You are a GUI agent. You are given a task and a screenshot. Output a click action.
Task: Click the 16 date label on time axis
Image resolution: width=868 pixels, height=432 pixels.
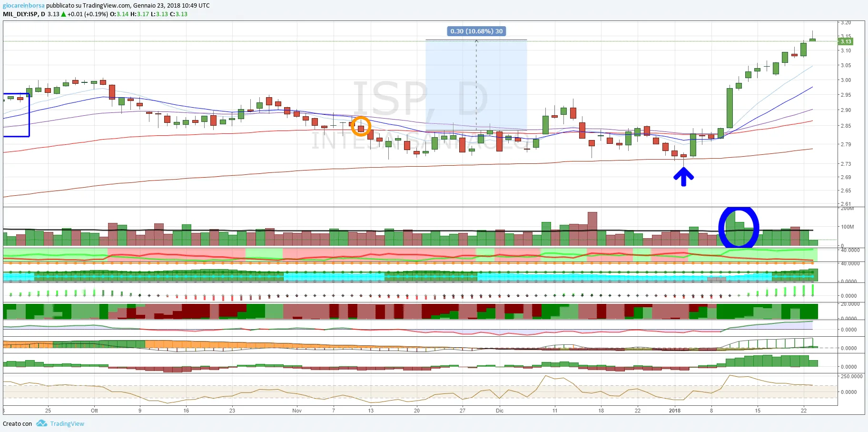tap(186, 411)
